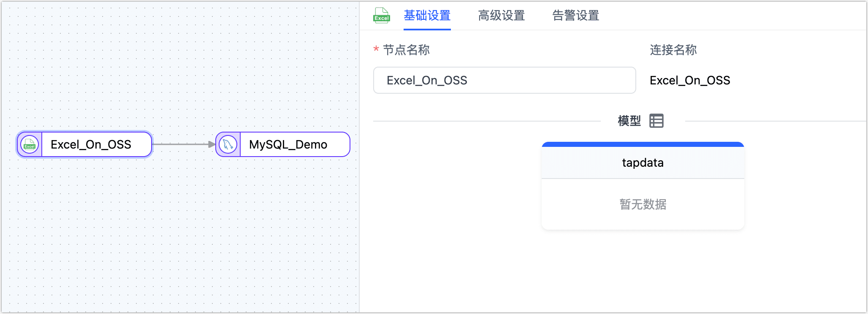Click the 模型 label

[x=629, y=121]
